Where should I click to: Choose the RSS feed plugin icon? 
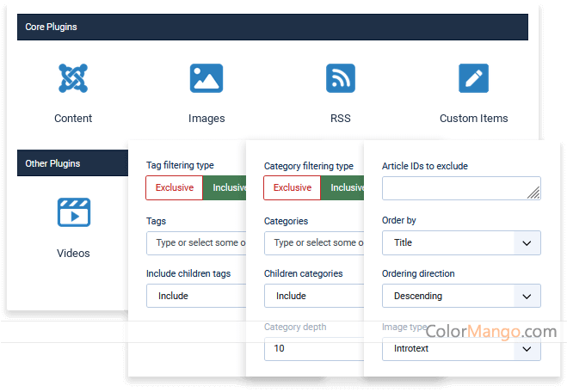pos(340,78)
